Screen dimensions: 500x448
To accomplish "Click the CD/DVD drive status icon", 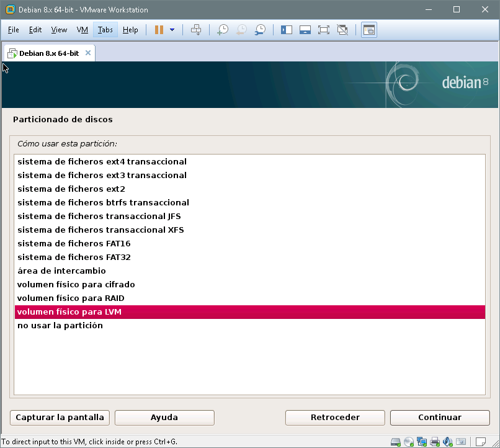I will coord(409,442).
